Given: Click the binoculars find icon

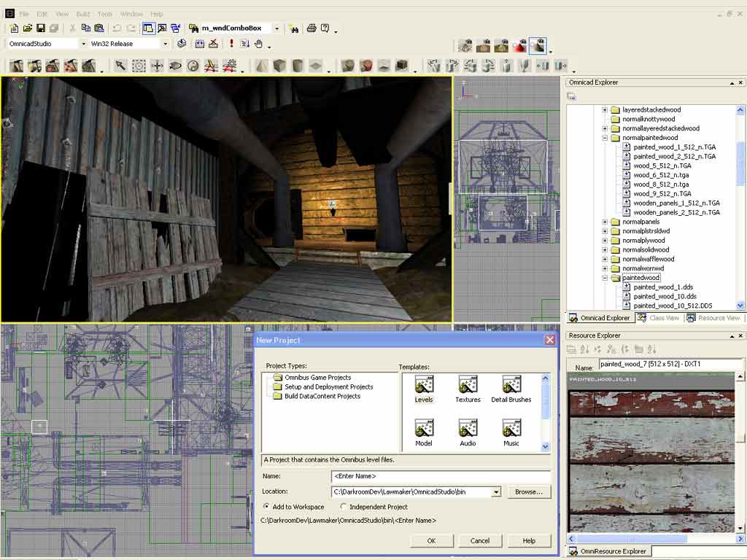Looking at the screenshot, I should pos(294,28).
